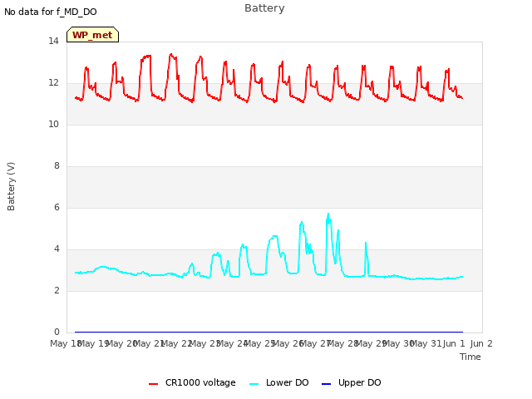The height and width of the screenshot is (399, 532).
Task: Click the y-axis value 6
Action: click(57, 207)
